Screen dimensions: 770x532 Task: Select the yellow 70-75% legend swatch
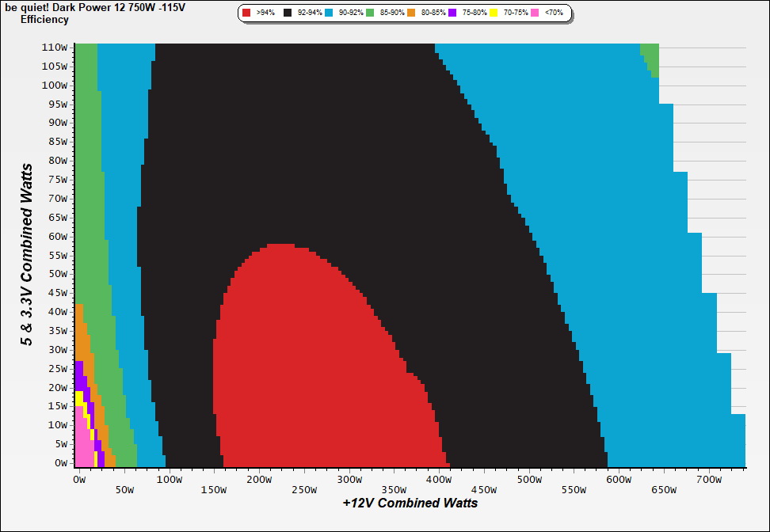point(494,13)
